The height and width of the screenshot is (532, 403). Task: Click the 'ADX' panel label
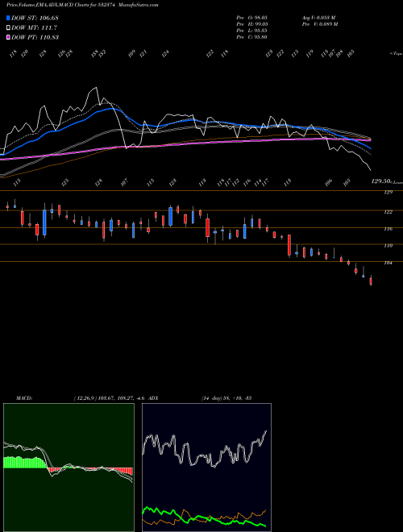pos(153,398)
